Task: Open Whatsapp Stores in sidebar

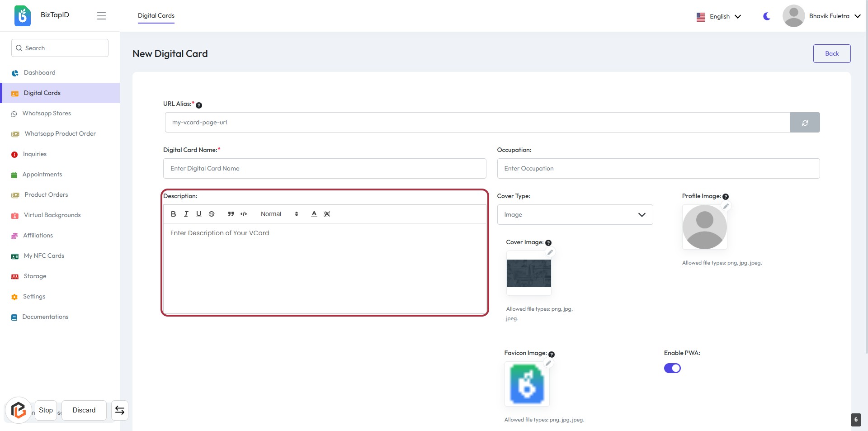Action: click(47, 114)
